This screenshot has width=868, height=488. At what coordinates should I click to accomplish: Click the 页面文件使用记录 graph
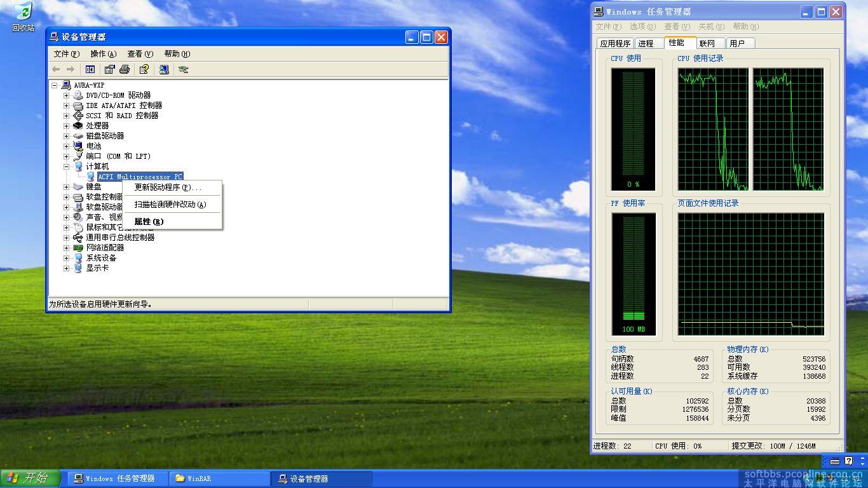(751, 274)
